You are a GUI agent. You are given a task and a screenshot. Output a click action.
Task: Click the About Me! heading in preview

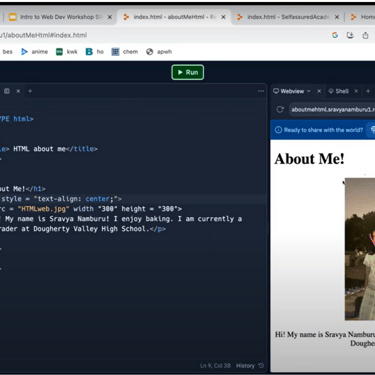click(x=309, y=159)
